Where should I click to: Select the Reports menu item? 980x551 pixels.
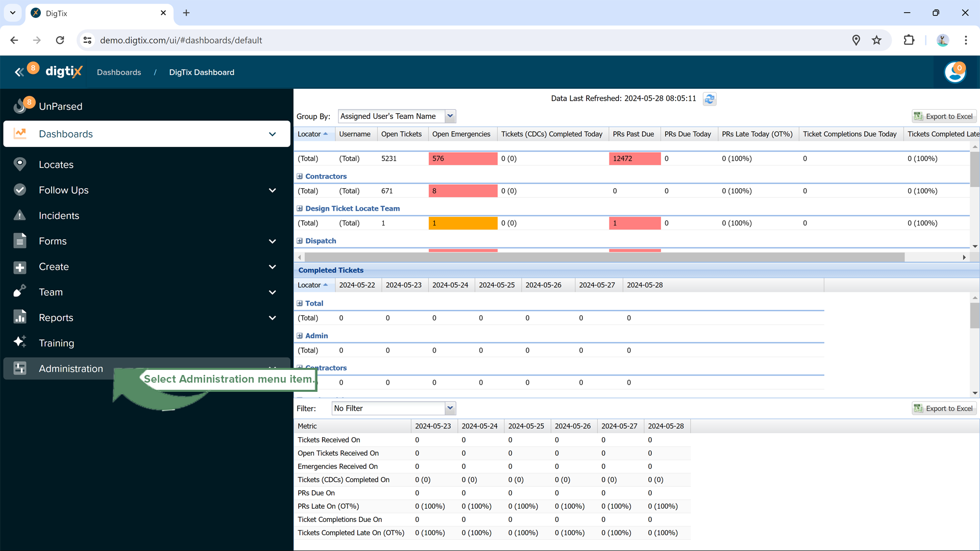[x=56, y=317]
